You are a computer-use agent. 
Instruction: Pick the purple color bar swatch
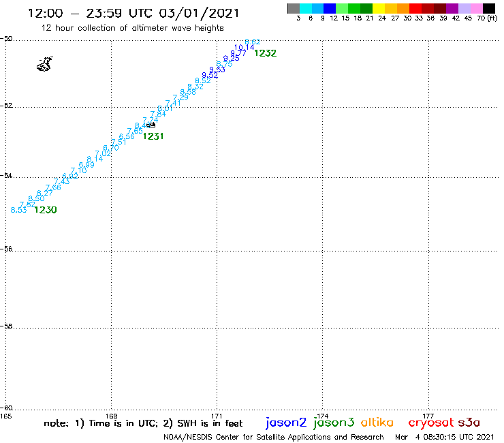(452, 8)
